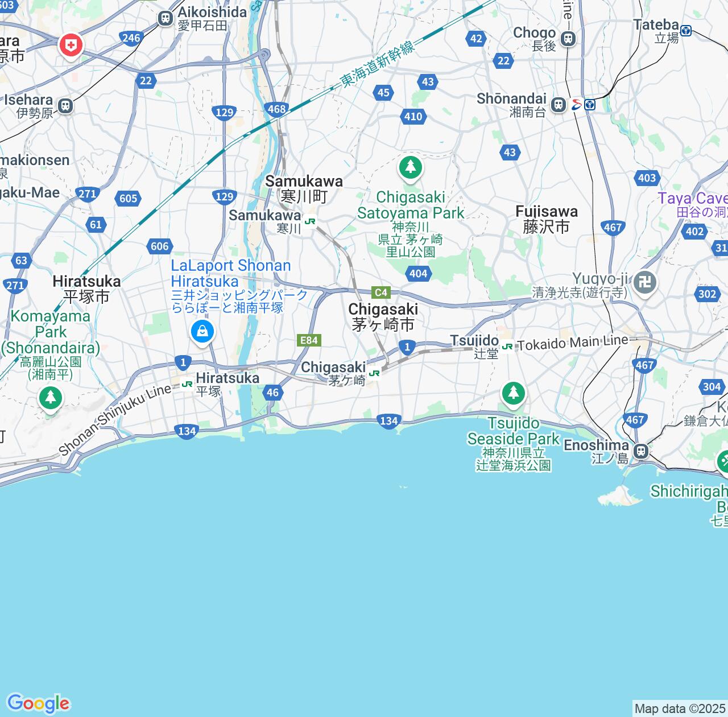Click the E84 expressway shield
Screen dimensions: 728x717
tap(309, 340)
